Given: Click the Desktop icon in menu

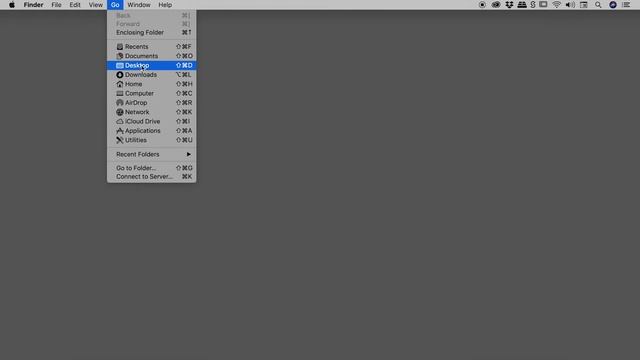Looking at the screenshot, I should click(x=120, y=65).
